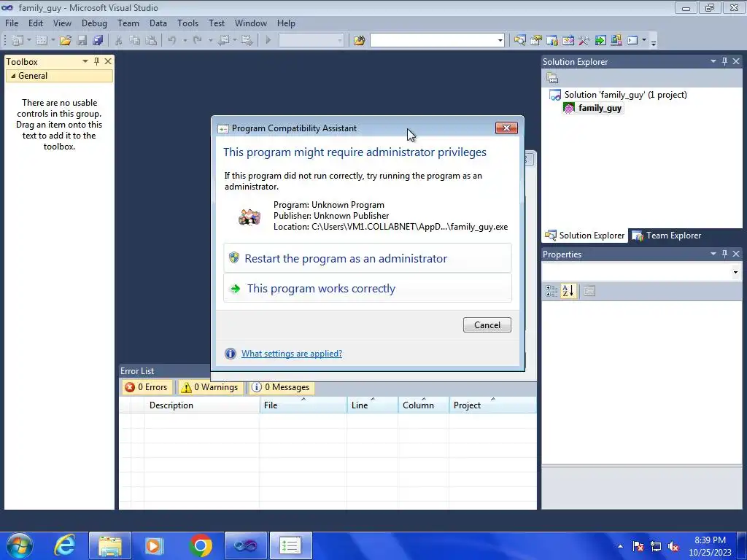Click the Navigate Forward icon

point(247,41)
